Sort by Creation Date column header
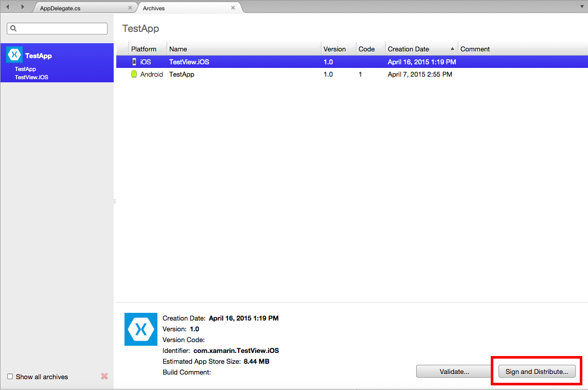The width and height of the screenshot is (588, 390). click(421, 49)
